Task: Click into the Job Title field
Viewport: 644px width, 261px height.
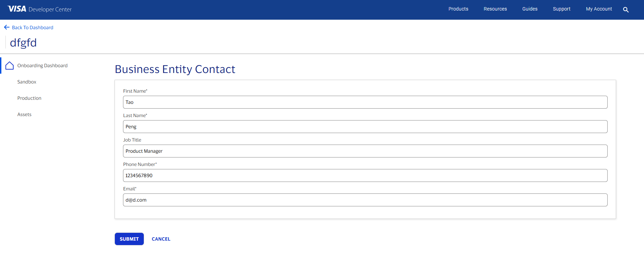Action: tap(365, 151)
